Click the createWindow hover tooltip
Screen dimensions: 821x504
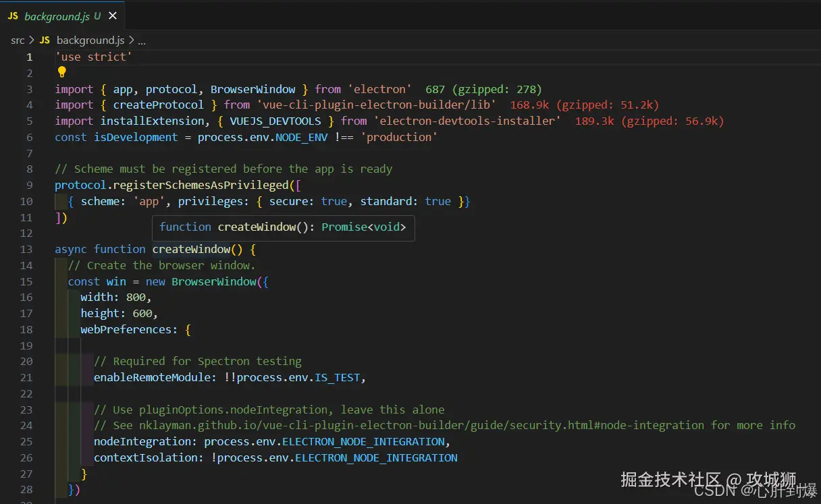coord(283,227)
